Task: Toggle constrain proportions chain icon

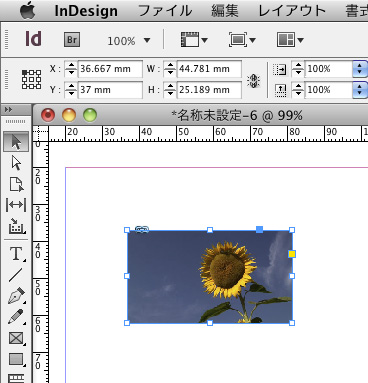Action: pos(253,81)
